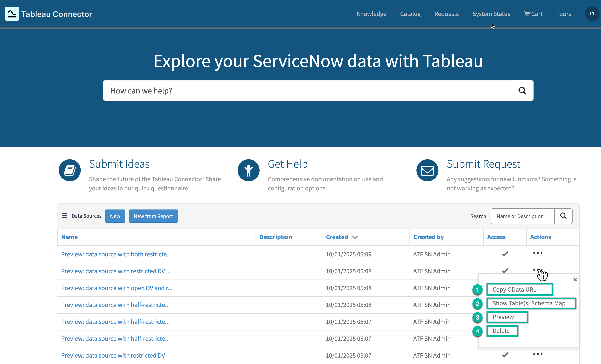Click the Name or Description search field
The width and height of the screenshot is (601, 364).
click(x=522, y=216)
